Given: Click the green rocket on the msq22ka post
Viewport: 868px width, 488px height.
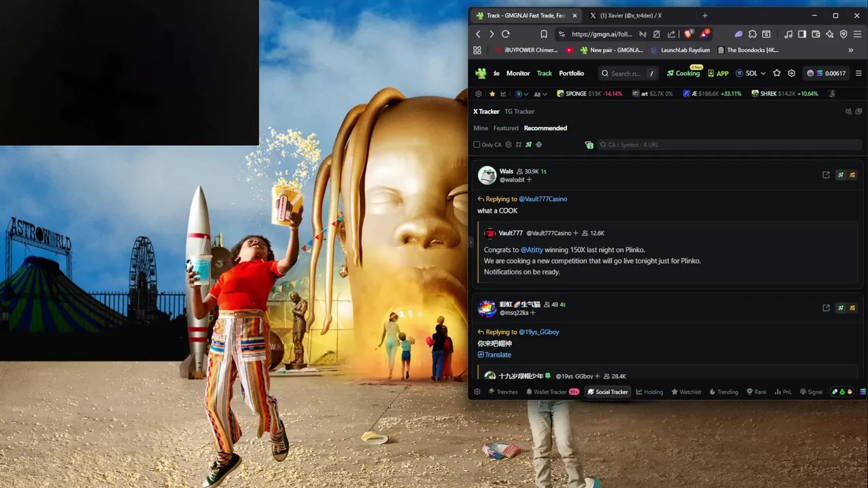Looking at the screenshot, I should (840, 308).
